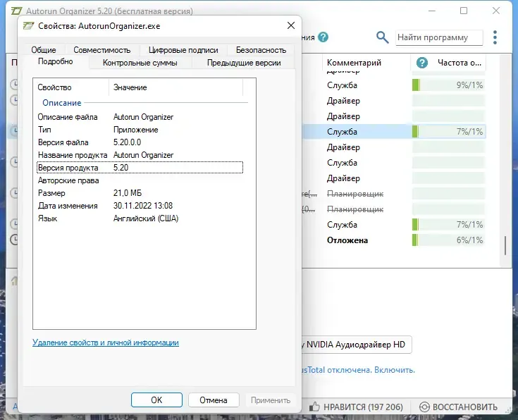Maximize the Autorun Organizer window
Viewport: 518px width, 420px height.
(x=464, y=11)
